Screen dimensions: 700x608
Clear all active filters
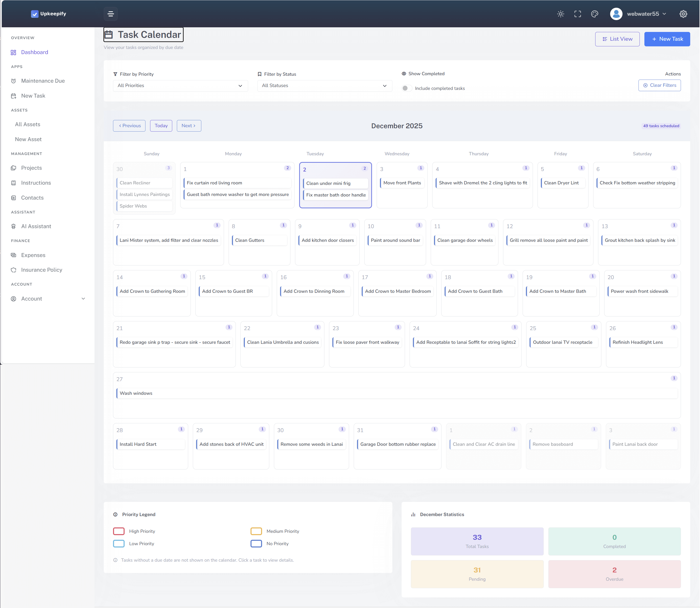[659, 85]
